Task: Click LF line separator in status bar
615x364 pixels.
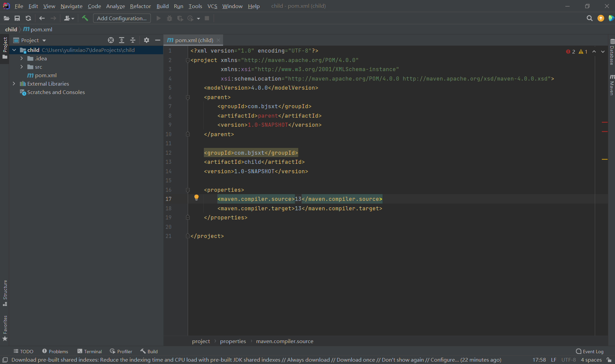Action: pos(554,360)
